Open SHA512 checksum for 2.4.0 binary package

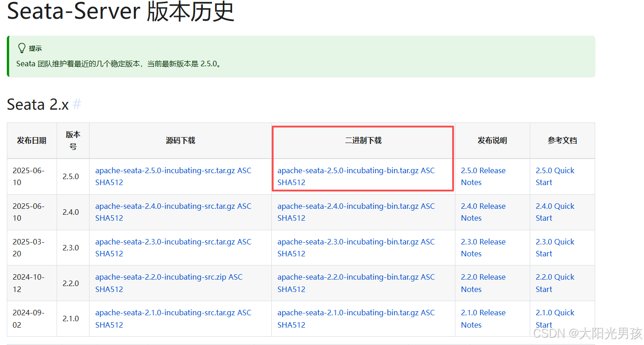pos(291,218)
